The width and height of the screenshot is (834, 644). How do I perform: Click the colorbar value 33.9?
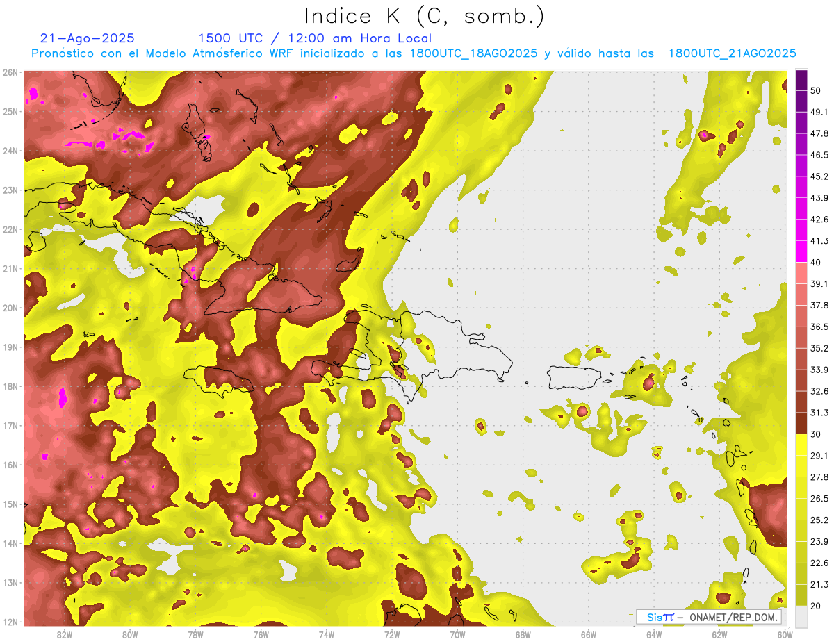click(x=819, y=370)
